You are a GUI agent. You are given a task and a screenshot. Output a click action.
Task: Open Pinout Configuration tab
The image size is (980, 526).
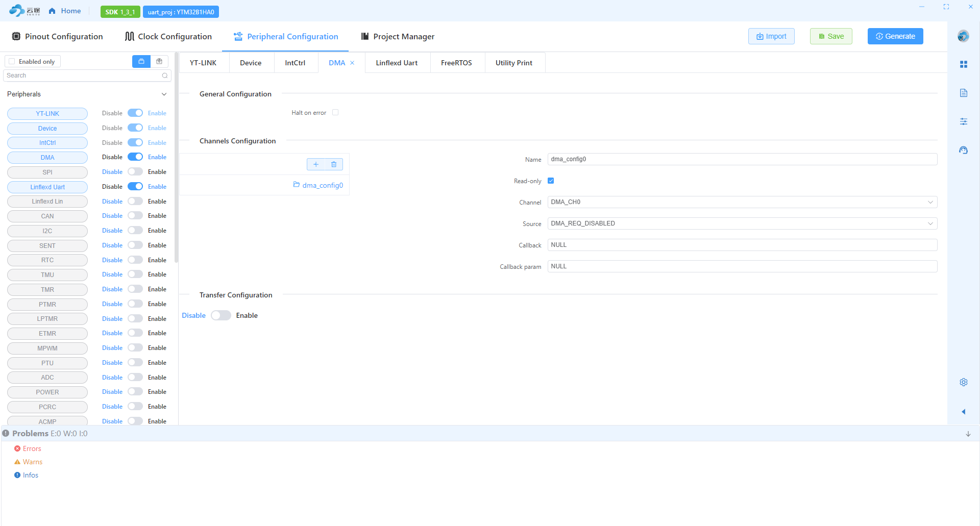point(57,37)
